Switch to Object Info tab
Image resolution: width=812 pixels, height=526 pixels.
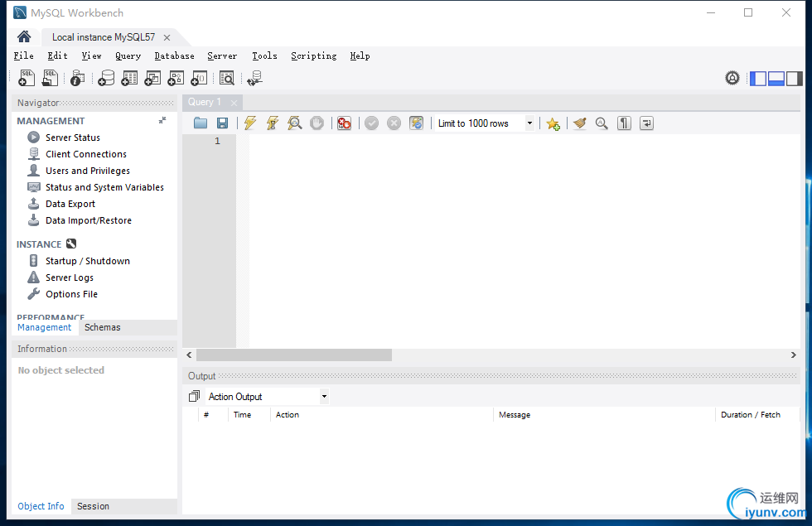tap(41, 506)
